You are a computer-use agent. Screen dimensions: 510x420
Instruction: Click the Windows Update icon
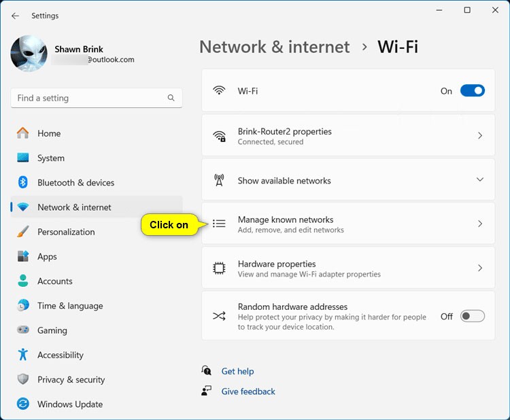click(23, 404)
